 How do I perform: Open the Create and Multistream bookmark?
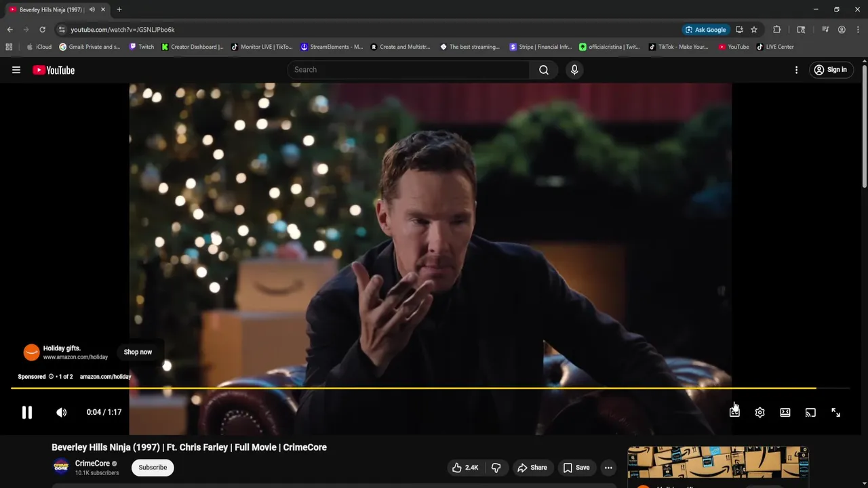pos(401,47)
